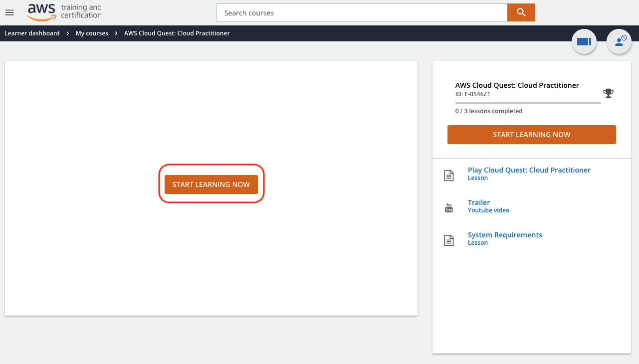Open the Trailer YouTube video
Image resolution: width=639 pixels, height=364 pixels.
pyautogui.click(x=479, y=202)
